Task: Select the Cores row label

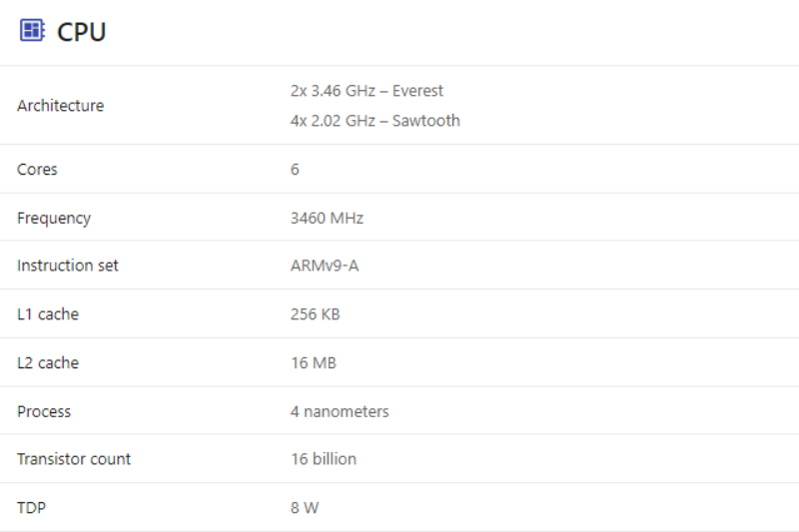Action: pyautogui.click(x=37, y=170)
